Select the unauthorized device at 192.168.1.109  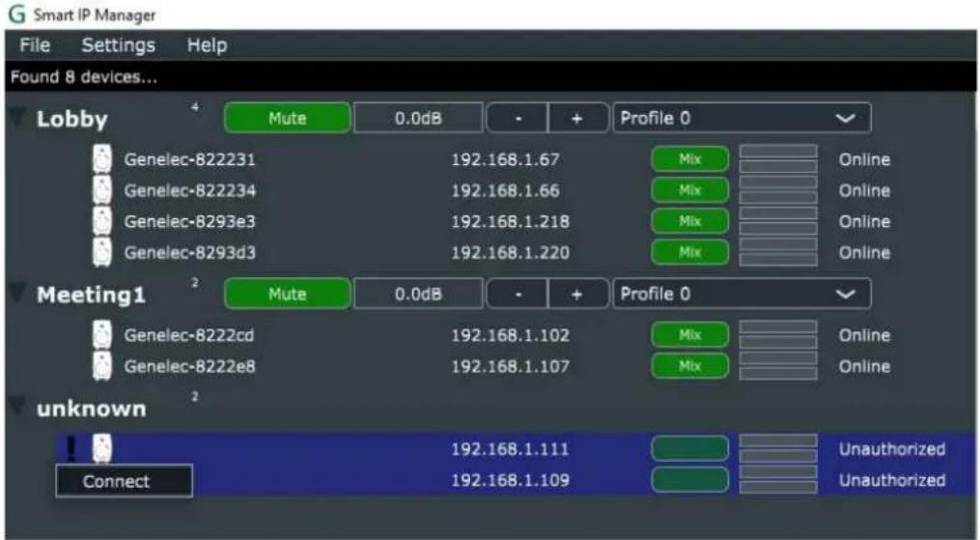(x=516, y=480)
